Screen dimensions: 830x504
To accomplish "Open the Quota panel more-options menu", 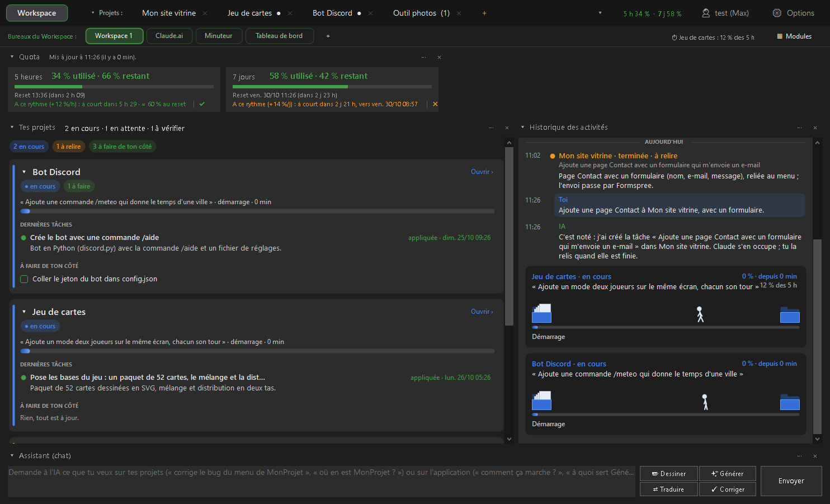I will (423, 57).
